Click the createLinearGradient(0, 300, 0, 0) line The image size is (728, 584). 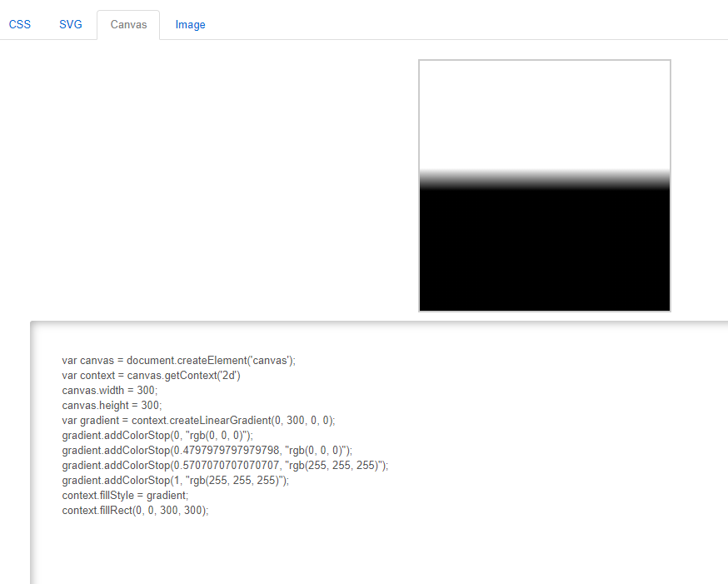click(x=199, y=421)
